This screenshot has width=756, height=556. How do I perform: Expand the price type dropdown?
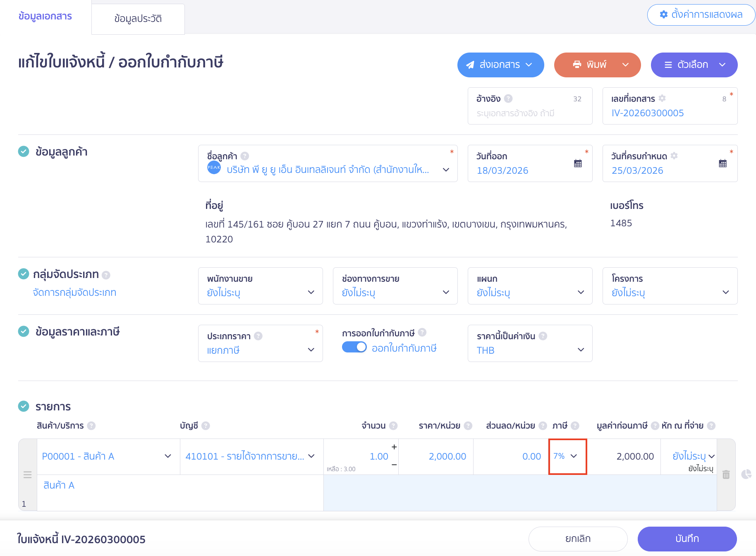click(x=260, y=350)
